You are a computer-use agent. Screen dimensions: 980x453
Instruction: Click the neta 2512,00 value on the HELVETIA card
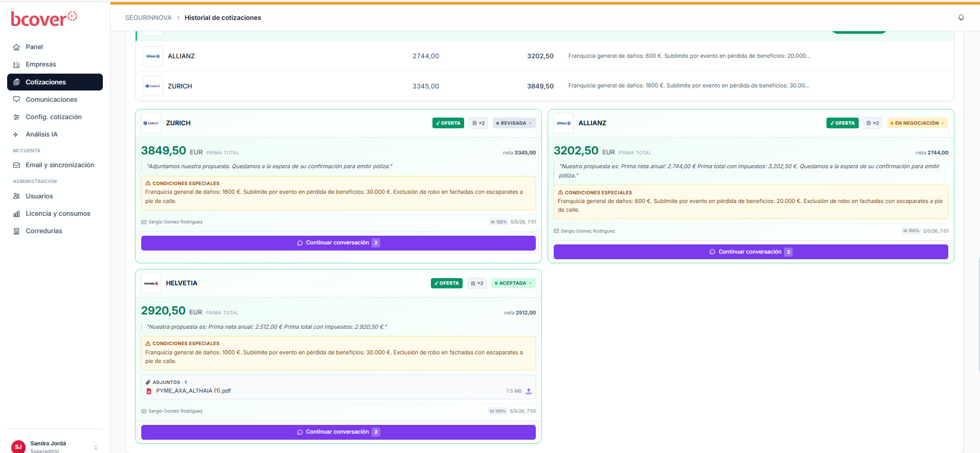coord(520,313)
